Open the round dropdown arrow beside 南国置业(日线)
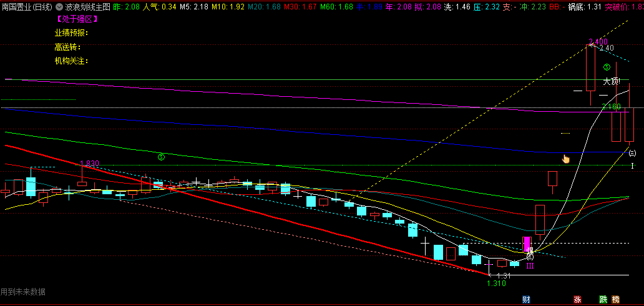644x306 pixels. tap(59, 7)
